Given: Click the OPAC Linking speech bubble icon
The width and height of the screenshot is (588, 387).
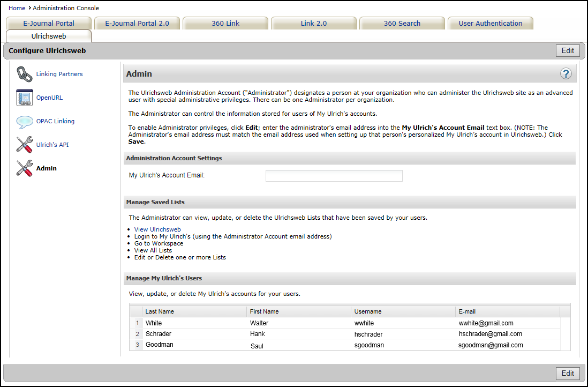Looking at the screenshot, I should (x=24, y=122).
